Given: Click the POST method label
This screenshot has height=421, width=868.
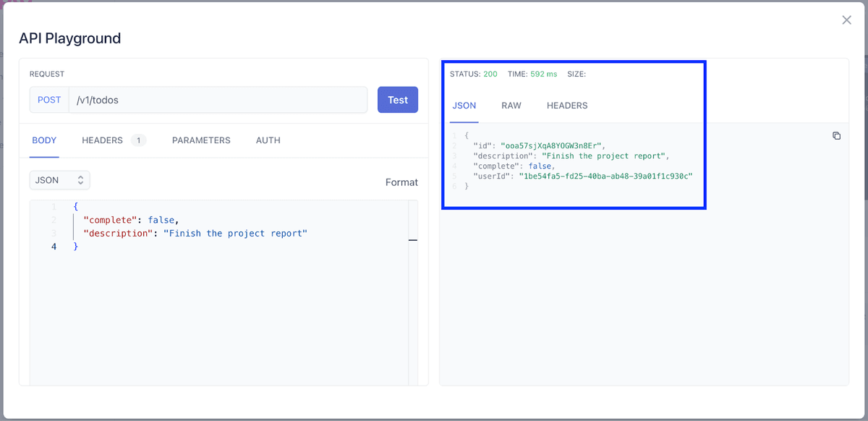Looking at the screenshot, I should (x=48, y=99).
